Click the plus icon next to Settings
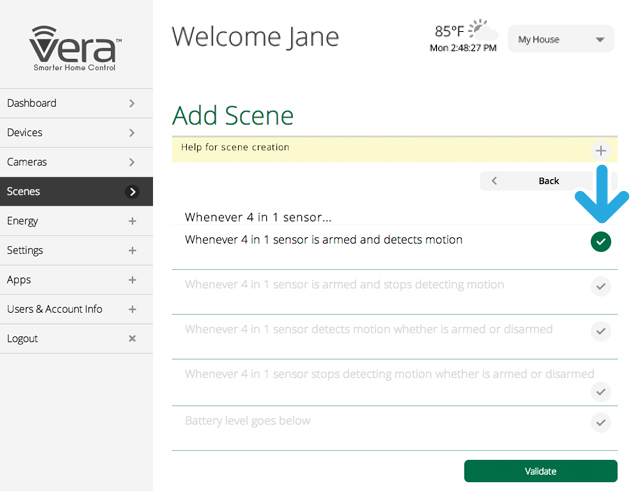 132,251
